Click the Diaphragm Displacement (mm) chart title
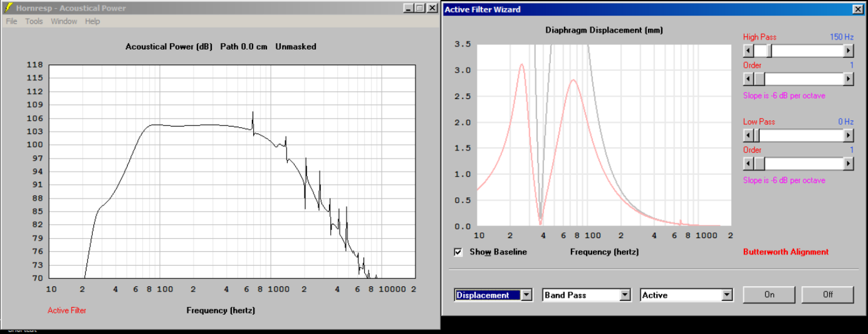 coord(604,30)
